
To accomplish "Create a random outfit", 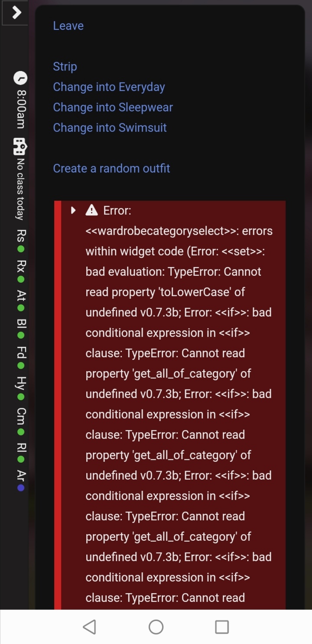I will (111, 169).
